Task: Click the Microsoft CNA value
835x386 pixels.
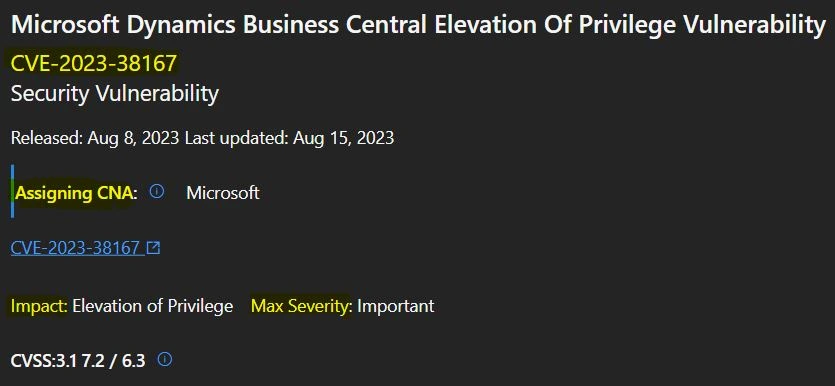Action: pyautogui.click(x=223, y=193)
